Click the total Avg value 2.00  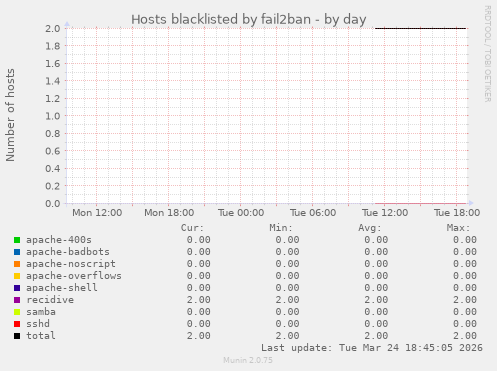(x=376, y=336)
